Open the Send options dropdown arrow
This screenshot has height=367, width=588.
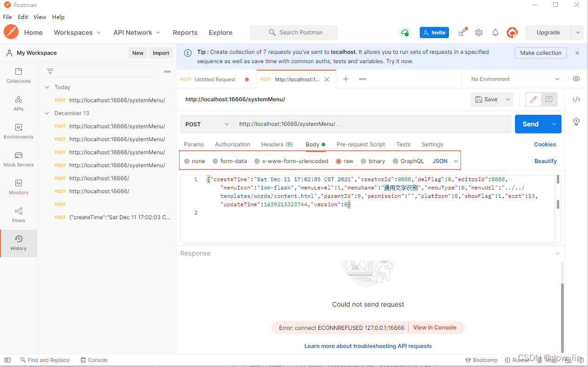[x=554, y=124]
